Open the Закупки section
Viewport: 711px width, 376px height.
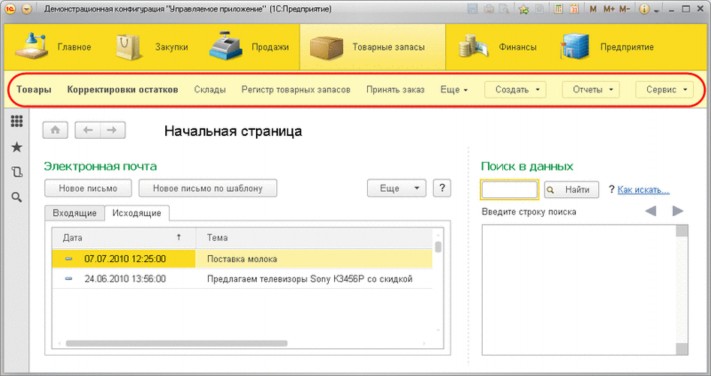pyautogui.click(x=152, y=47)
